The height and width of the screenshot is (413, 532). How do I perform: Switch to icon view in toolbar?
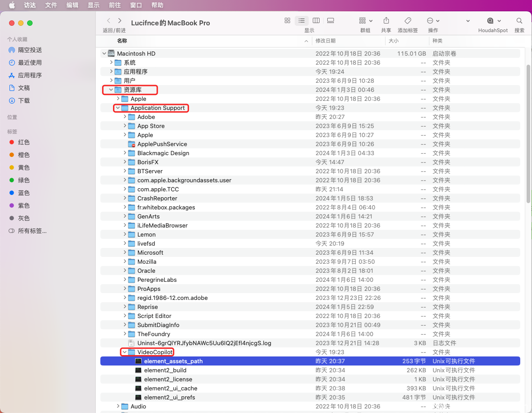coord(287,21)
